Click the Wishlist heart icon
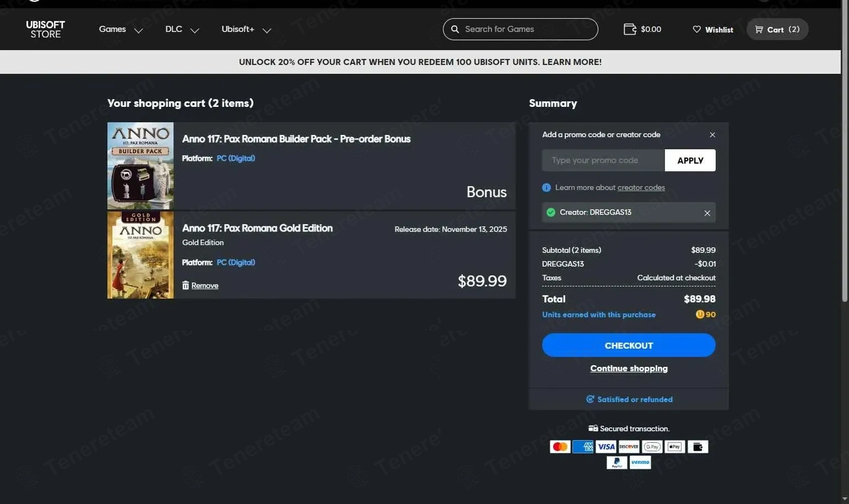The height and width of the screenshot is (504, 849). coord(697,30)
